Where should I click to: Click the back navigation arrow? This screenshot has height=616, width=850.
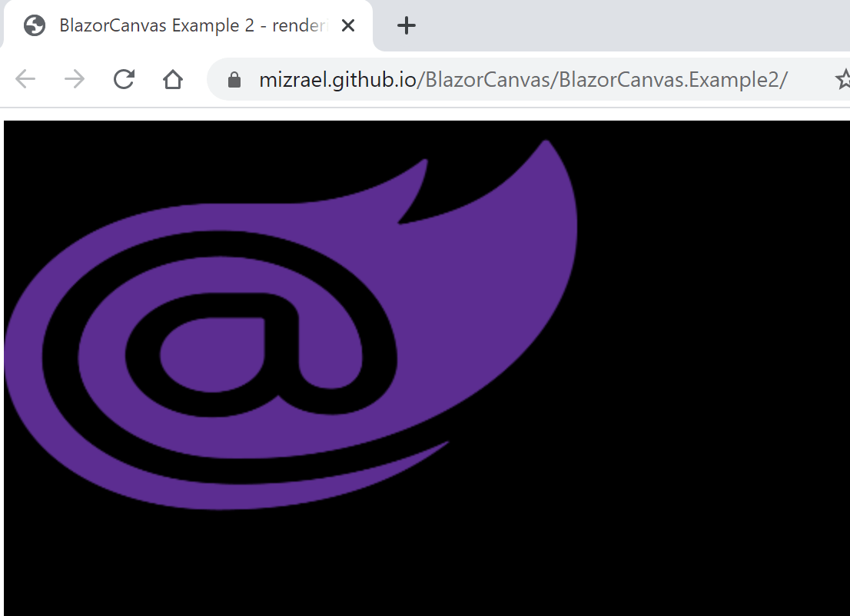coord(24,78)
